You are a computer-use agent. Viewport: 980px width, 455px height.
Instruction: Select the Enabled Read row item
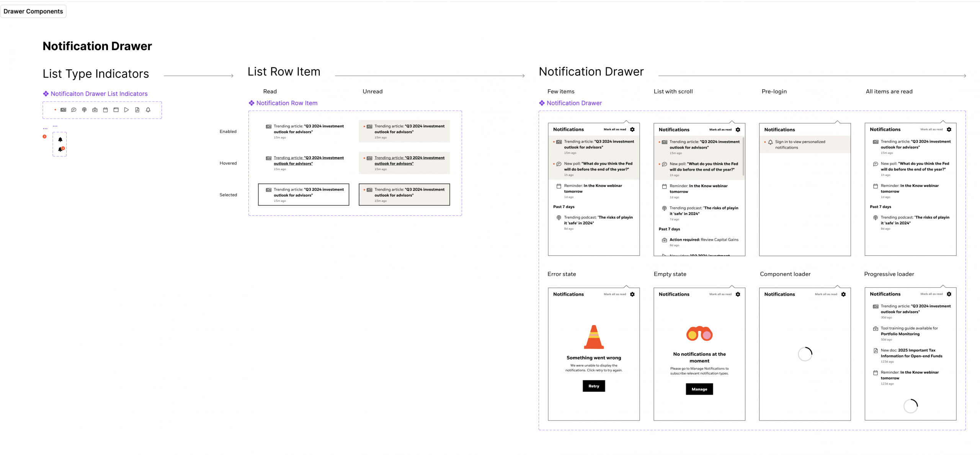[304, 131]
